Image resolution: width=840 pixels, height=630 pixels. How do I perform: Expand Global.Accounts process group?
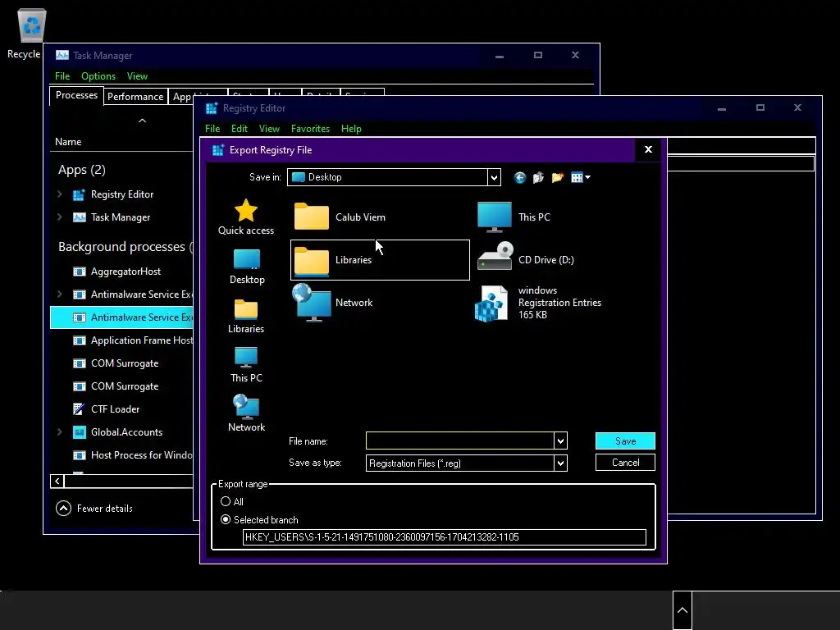59,431
